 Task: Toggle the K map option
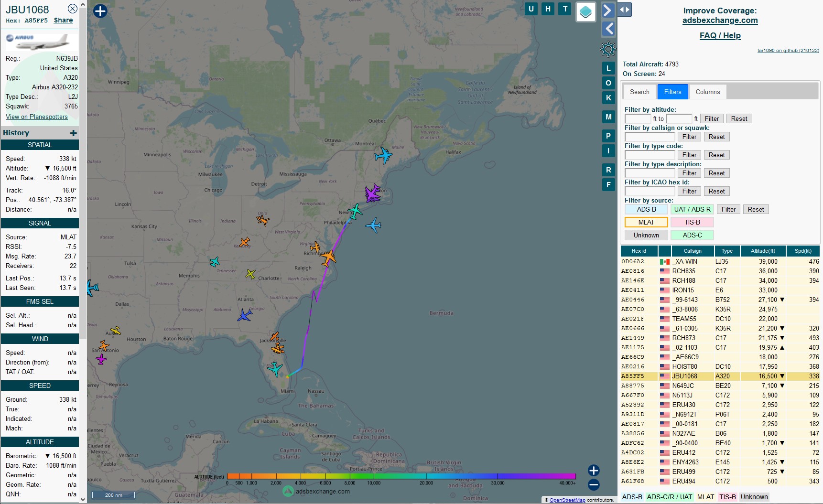608,97
